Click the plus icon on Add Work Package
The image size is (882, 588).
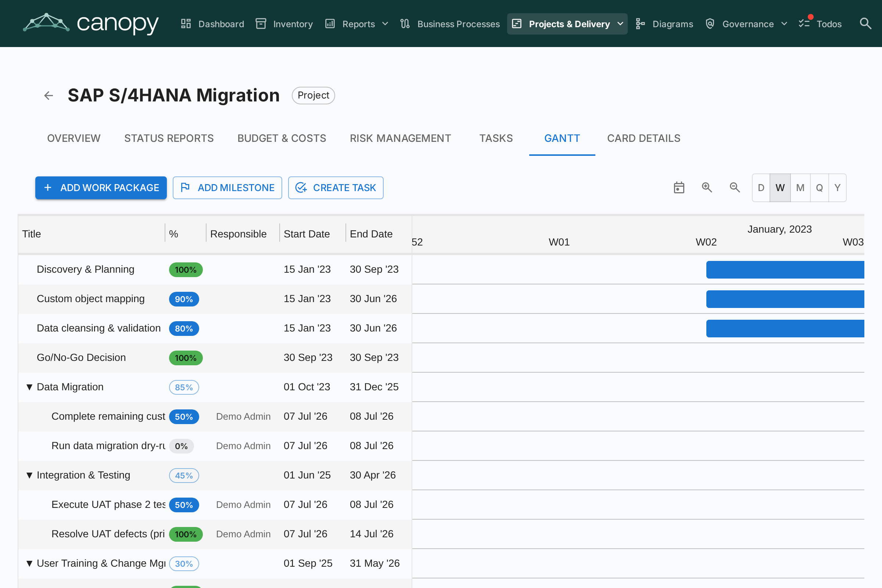48,187
